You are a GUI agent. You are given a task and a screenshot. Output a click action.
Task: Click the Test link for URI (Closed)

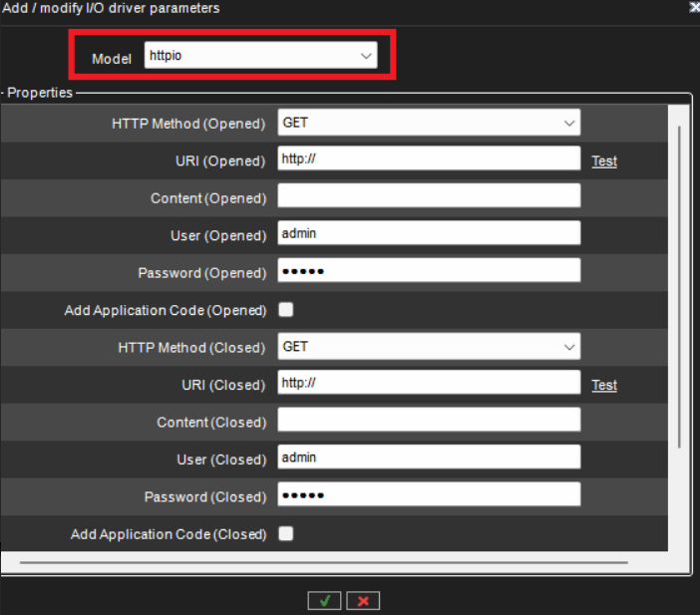click(x=604, y=385)
